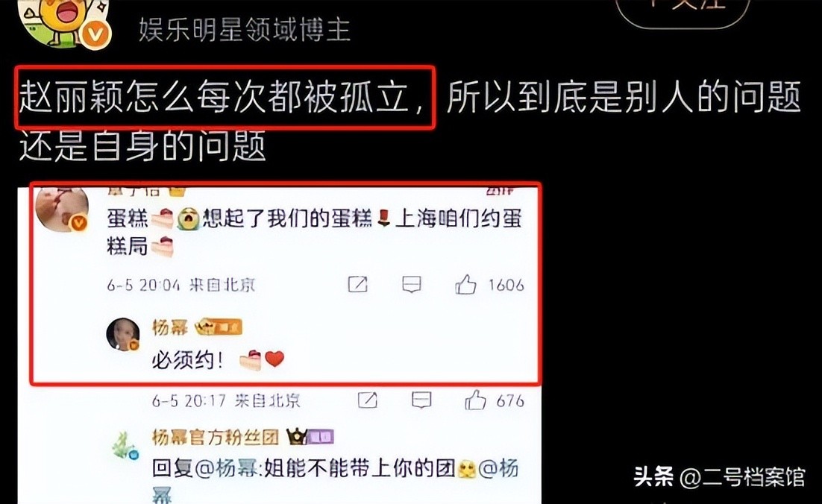
Task: Open the post text about 赵丽颖
Action: tap(410, 121)
